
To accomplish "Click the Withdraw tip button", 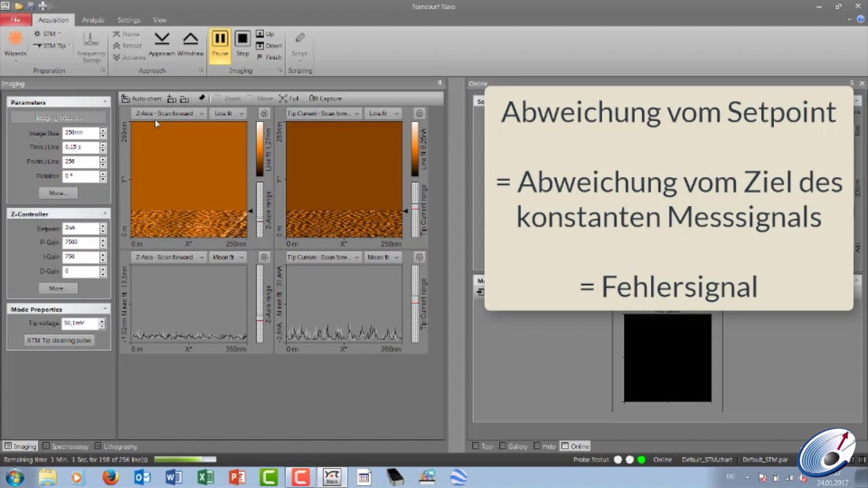I will pyautogui.click(x=191, y=45).
